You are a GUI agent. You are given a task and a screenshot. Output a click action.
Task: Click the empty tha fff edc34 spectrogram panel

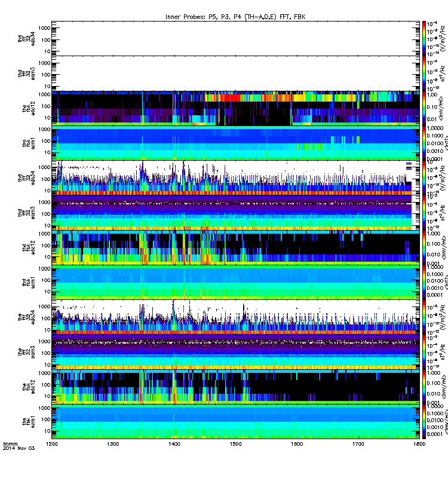coord(235,38)
